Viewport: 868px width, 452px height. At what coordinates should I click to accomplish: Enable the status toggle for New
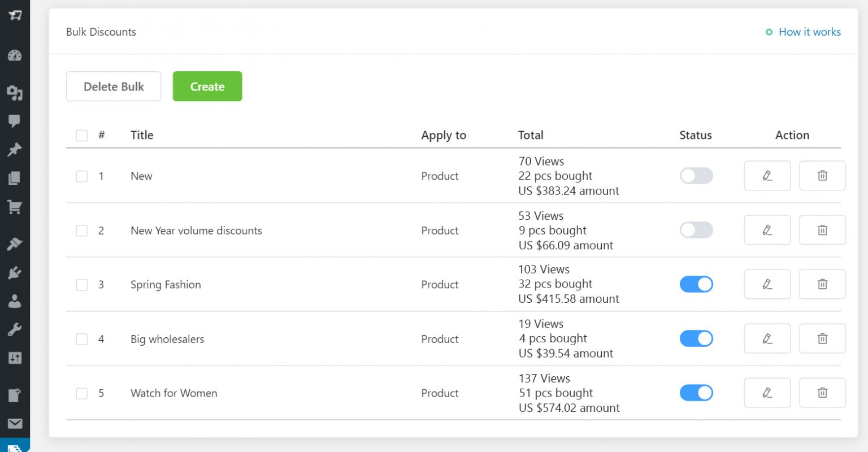tap(696, 176)
